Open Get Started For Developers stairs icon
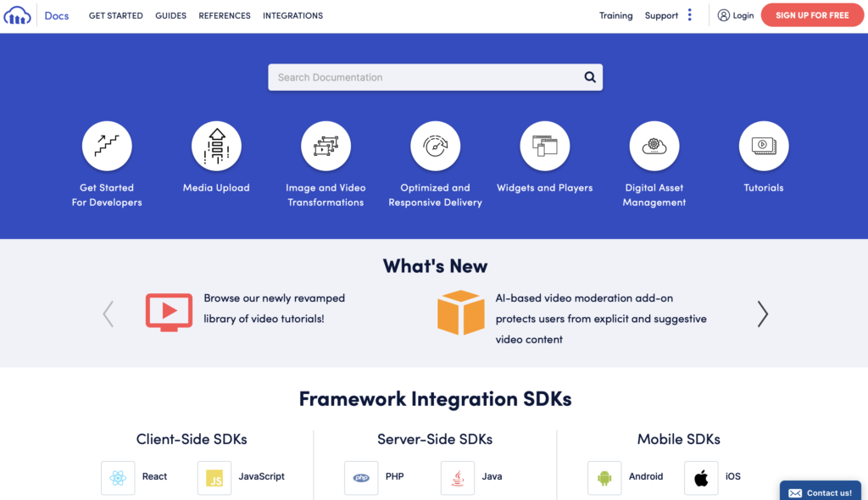This screenshot has height=500, width=868. pyautogui.click(x=107, y=146)
